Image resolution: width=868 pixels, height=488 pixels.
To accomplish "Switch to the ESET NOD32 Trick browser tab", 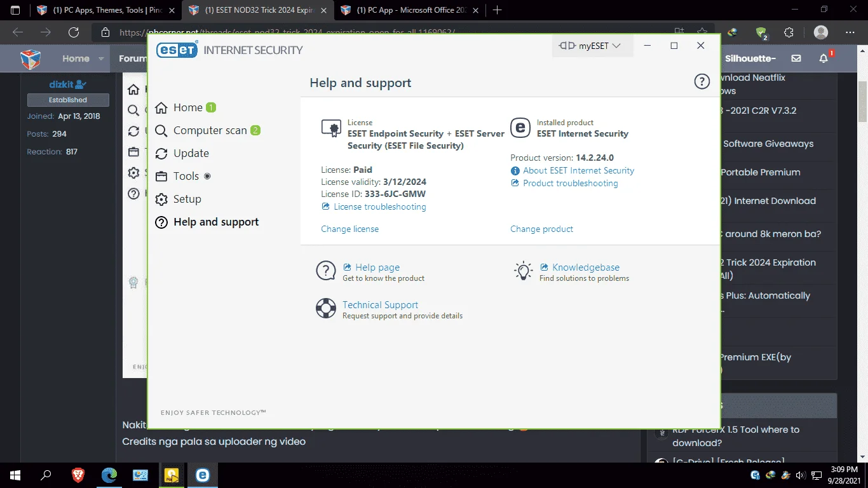I will pyautogui.click(x=258, y=10).
